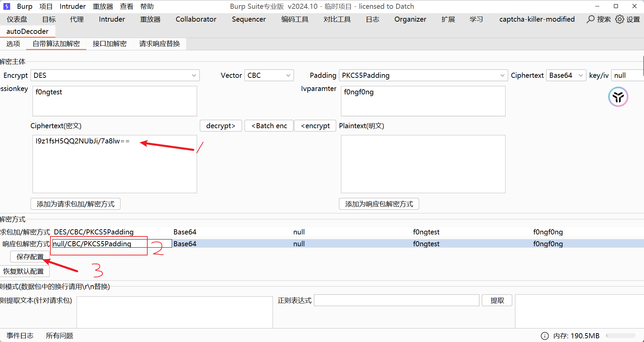Focus the sessionkey field containing f0ngtest
644x342 pixels.
[x=115, y=101]
